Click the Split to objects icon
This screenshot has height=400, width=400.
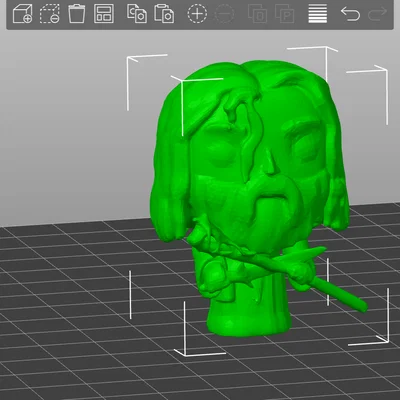[x=258, y=14]
